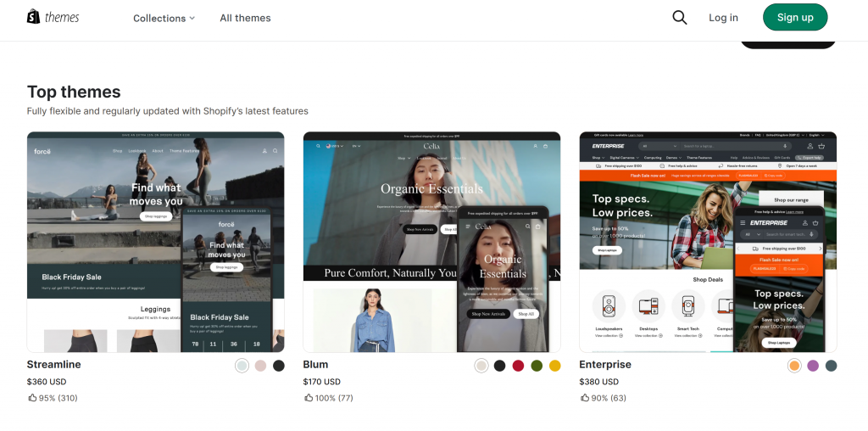
Task: Click the Enterprise theme title
Action: pyautogui.click(x=605, y=365)
